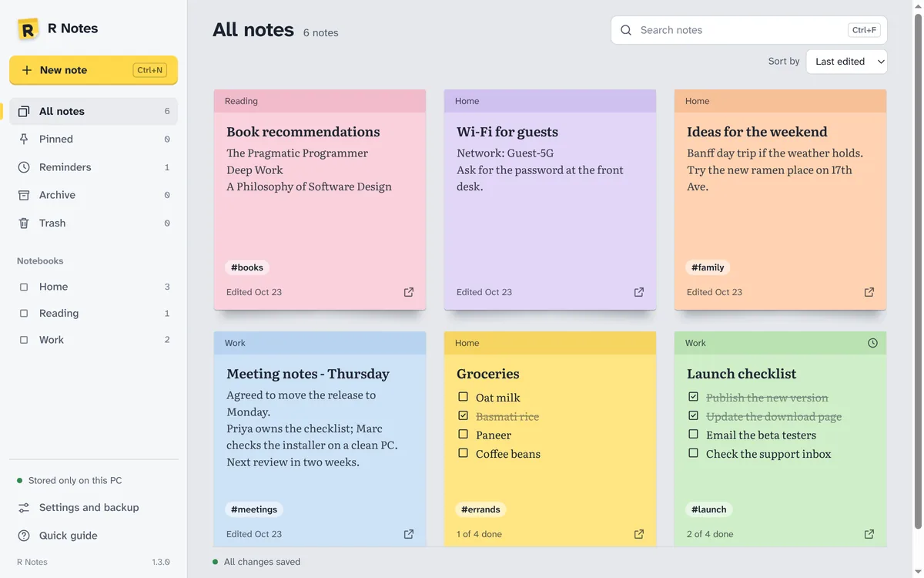
Task: Click the plus icon on New note
Action: pos(26,70)
